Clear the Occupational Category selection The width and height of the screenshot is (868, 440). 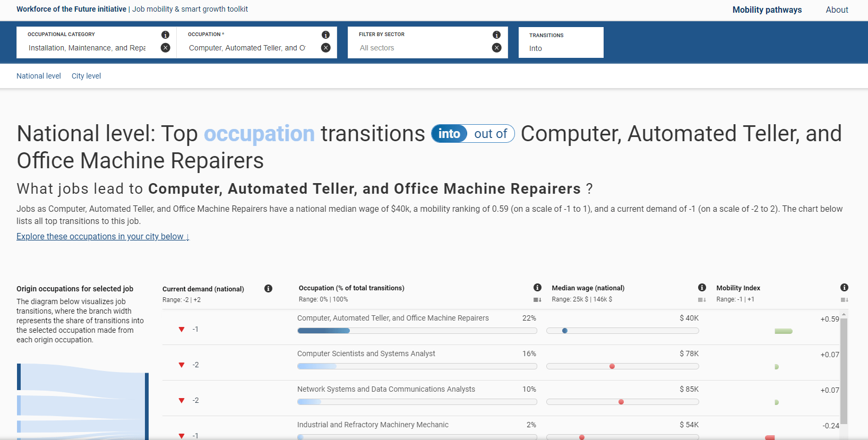(x=166, y=48)
